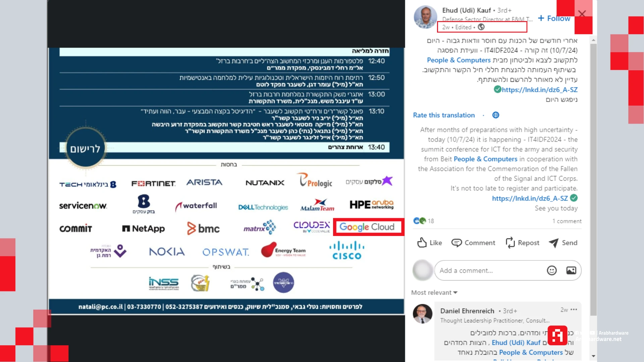Click the scrollbar down arrow
The width and height of the screenshot is (644, 362).
(593, 356)
